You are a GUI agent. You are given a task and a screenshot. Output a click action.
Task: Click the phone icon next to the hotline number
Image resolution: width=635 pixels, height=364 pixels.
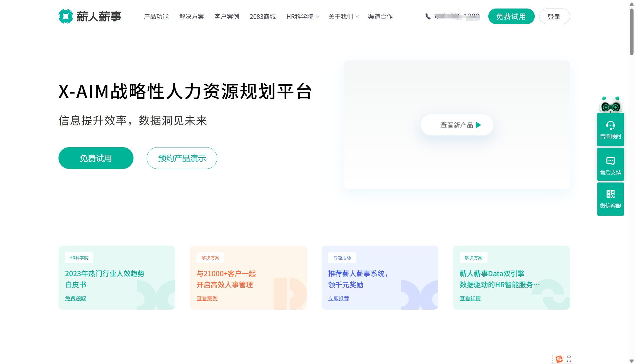click(428, 16)
